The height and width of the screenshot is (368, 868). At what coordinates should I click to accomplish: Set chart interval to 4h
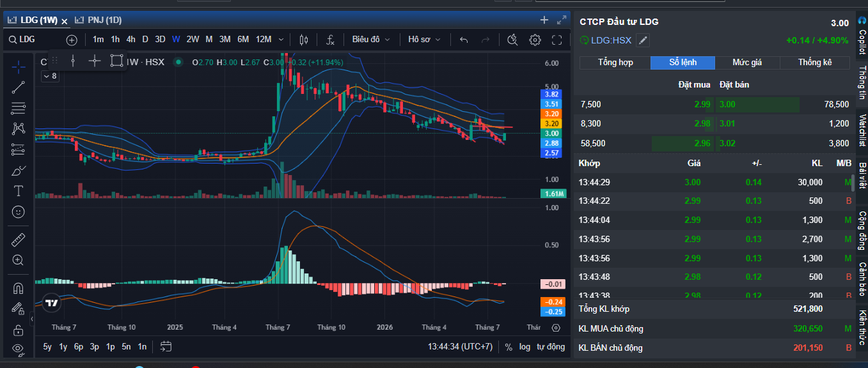[130, 40]
